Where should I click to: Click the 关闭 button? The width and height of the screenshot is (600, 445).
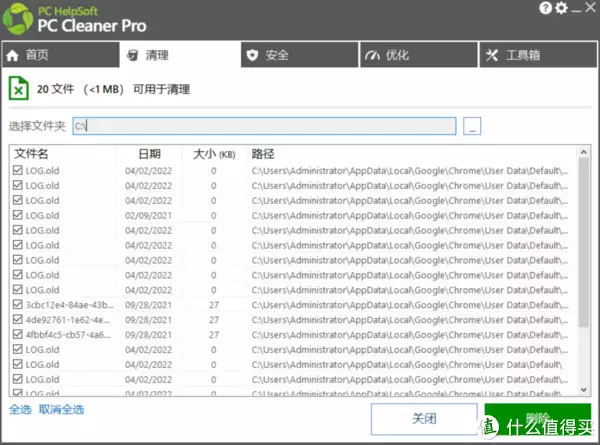tap(423, 419)
